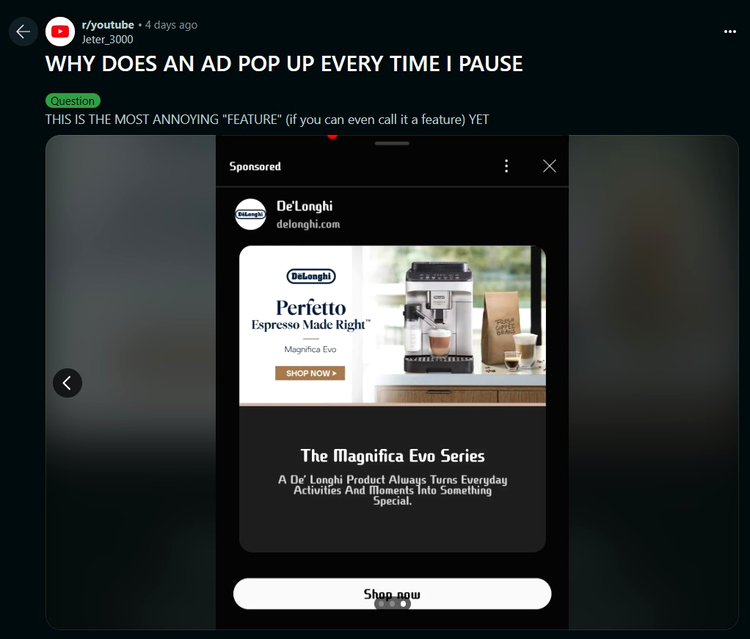Go to previous image in gallery
The image size is (750, 639).
(x=67, y=383)
